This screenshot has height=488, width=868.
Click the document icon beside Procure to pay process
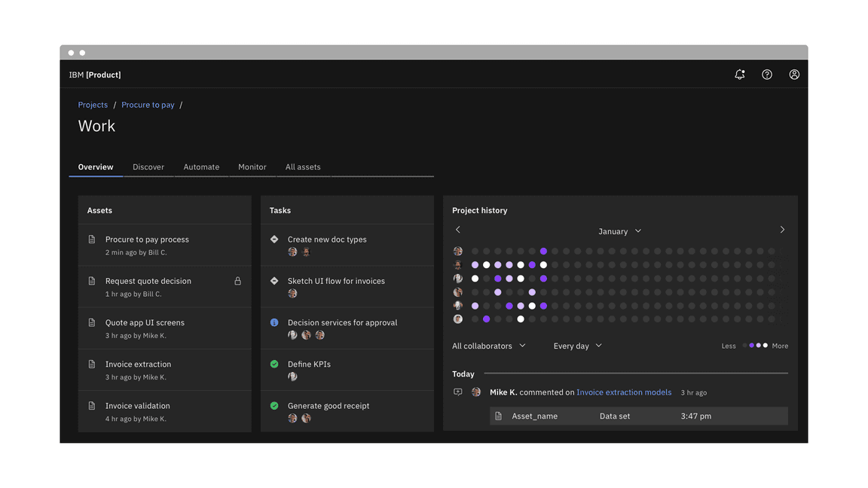(92, 239)
